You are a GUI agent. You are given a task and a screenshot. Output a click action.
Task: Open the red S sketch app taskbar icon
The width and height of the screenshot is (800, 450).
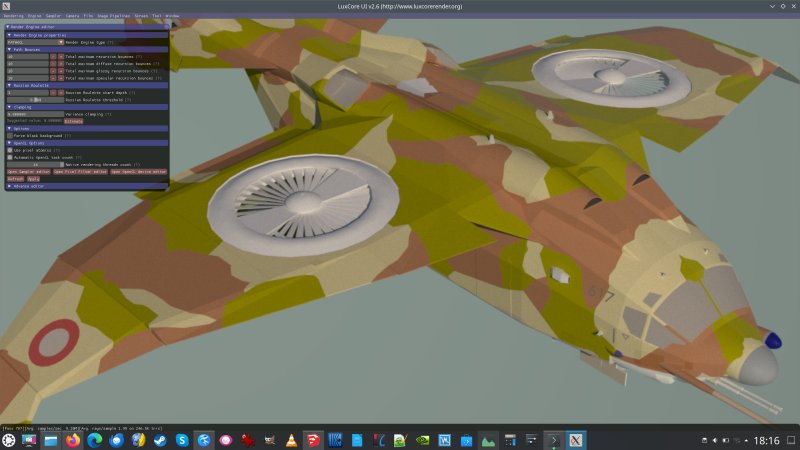pos(313,440)
